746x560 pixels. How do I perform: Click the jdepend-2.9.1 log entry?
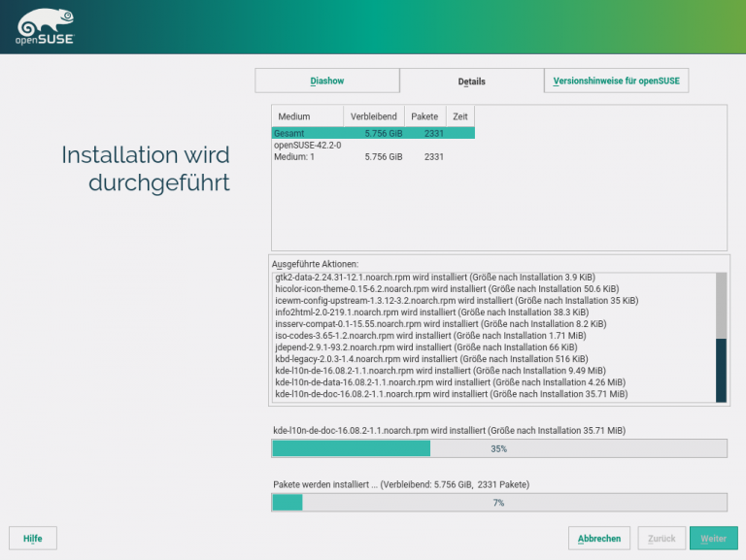[x=425, y=347]
